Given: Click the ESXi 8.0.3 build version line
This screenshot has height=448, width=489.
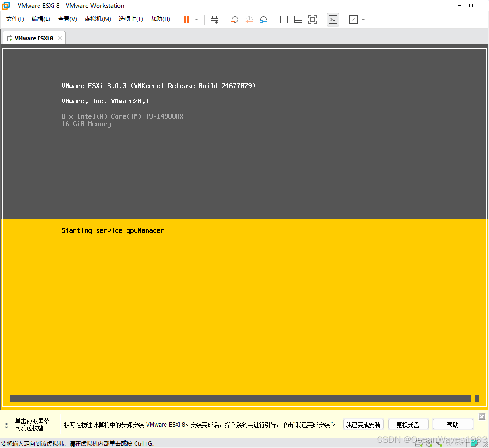Looking at the screenshot, I should [158, 86].
